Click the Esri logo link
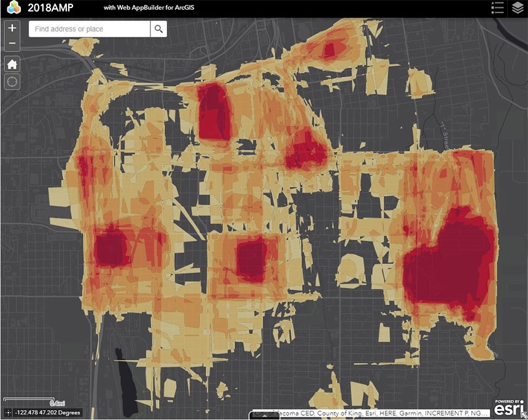Screen dimensions: 528x420 tap(508, 407)
